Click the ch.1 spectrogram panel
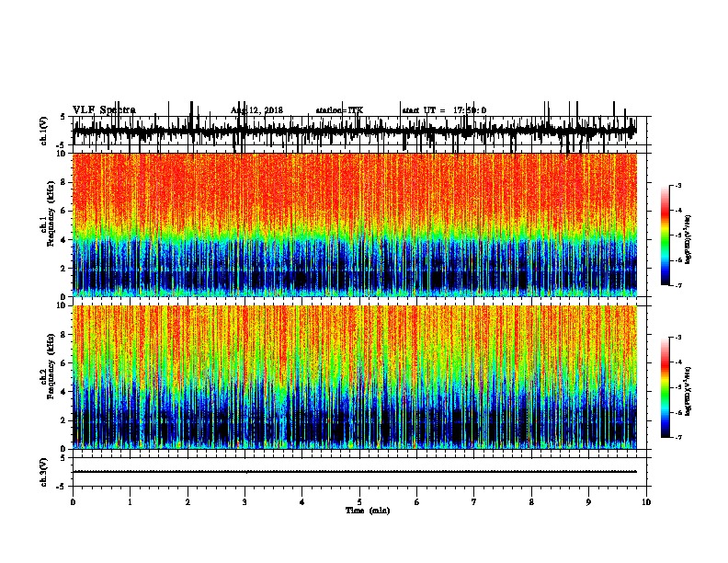Screen dimensions: 728x563 tap(355, 224)
